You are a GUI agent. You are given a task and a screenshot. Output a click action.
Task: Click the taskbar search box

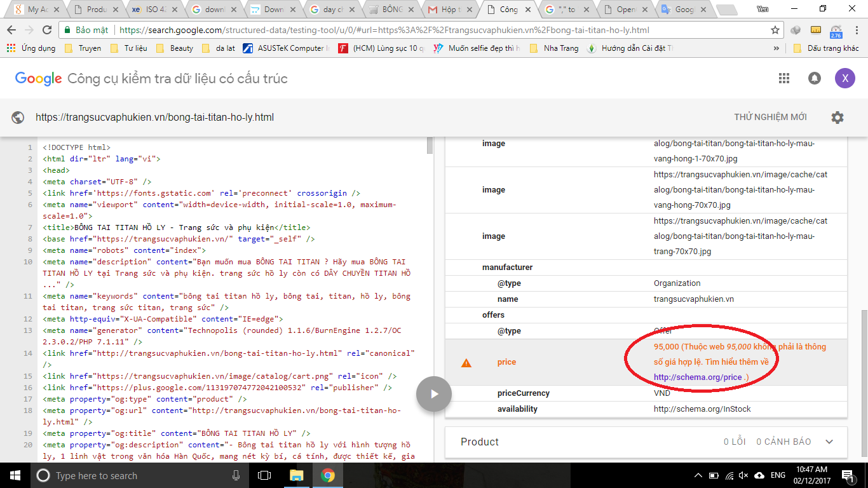click(x=140, y=475)
